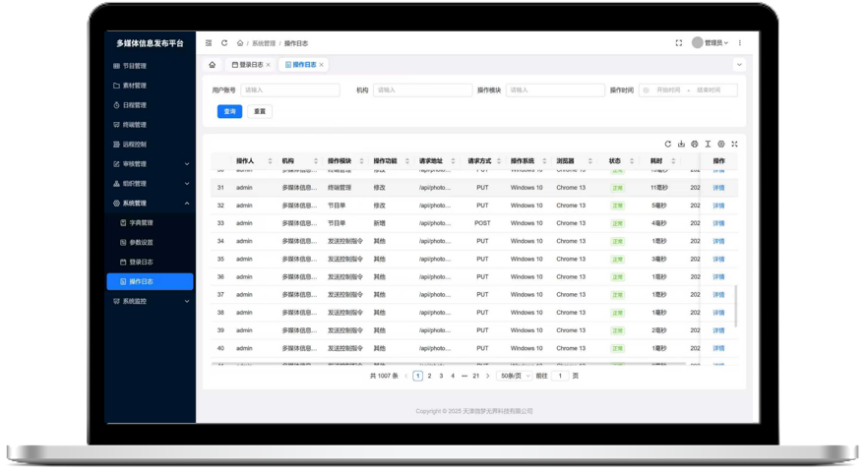This screenshot has width=868, height=471.
Task: Click the table print icon
Action: click(x=694, y=145)
